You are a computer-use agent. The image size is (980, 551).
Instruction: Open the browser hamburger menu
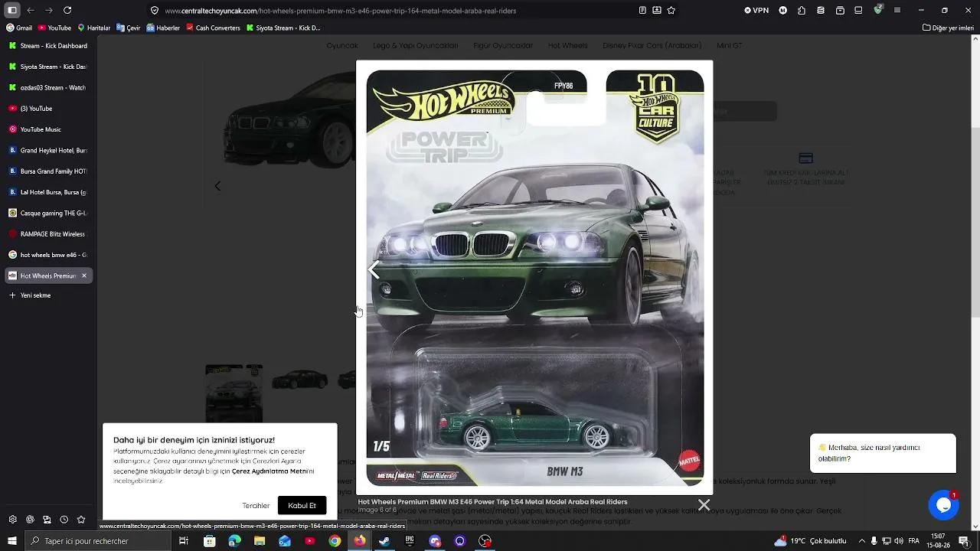[x=897, y=10]
